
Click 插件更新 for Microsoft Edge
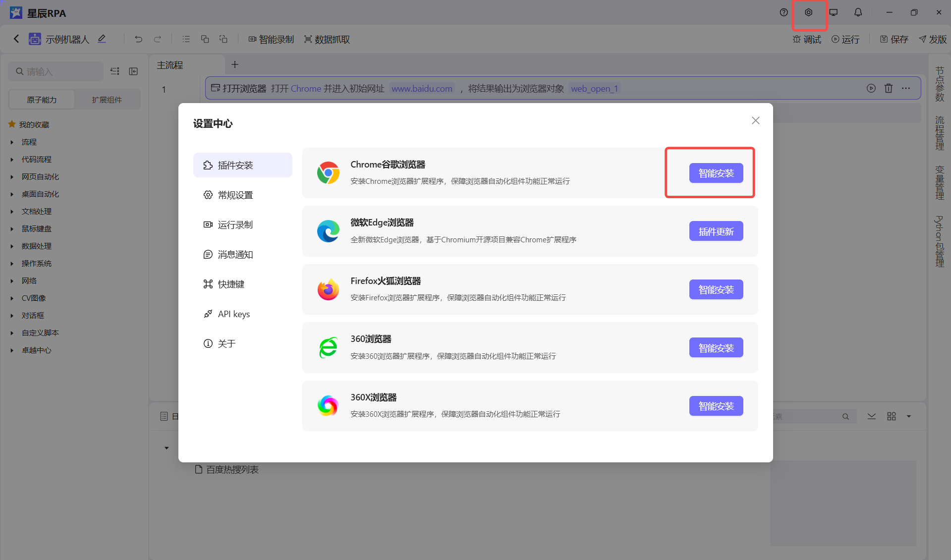(x=716, y=231)
